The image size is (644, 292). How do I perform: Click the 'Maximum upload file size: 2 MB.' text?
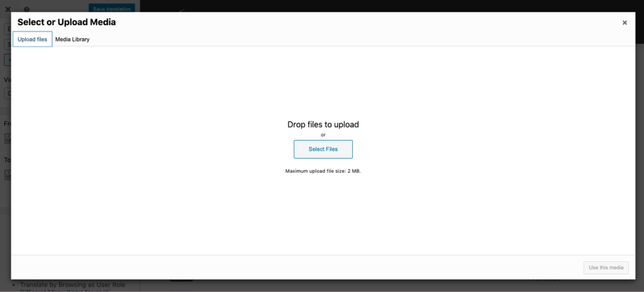tap(323, 171)
